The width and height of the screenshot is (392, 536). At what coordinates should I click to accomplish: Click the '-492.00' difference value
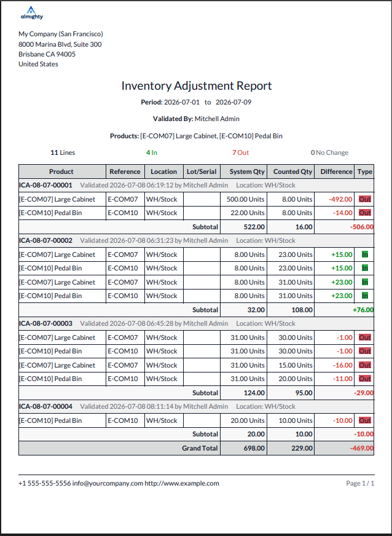(x=340, y=199)
